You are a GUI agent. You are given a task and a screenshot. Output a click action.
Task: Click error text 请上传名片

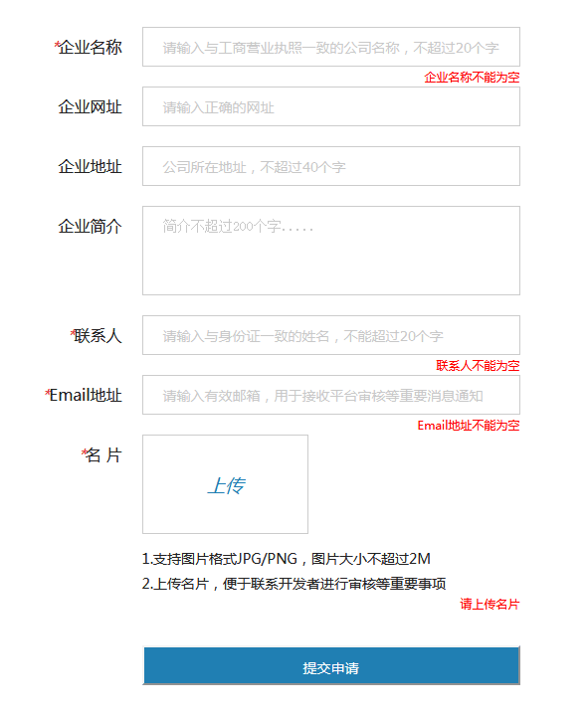point(490,605)
